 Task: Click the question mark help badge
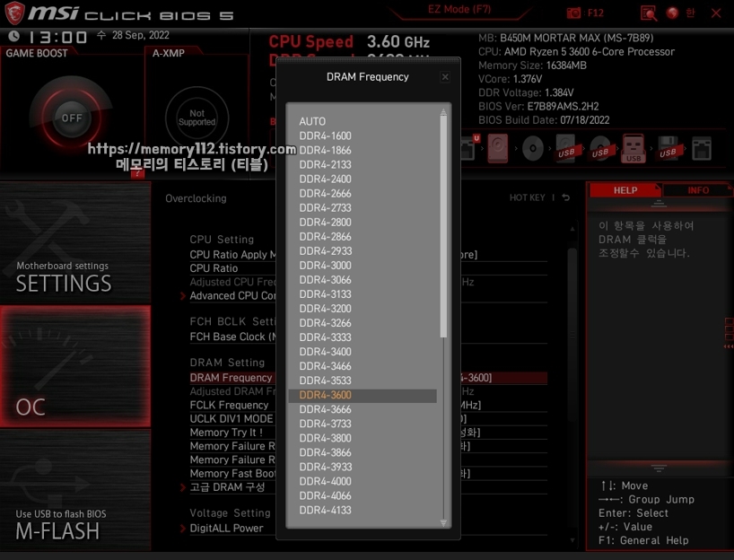tap(137, 173)
